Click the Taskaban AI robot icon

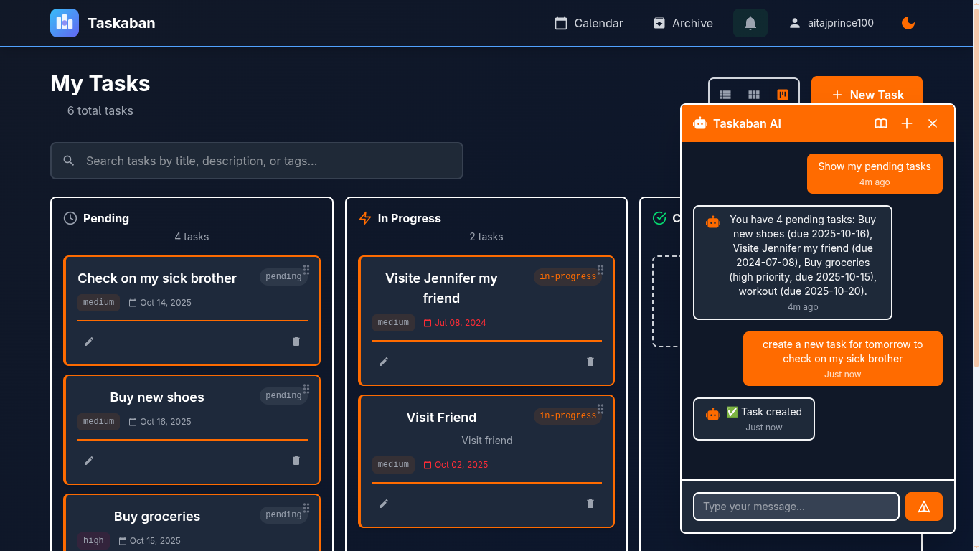tap(700, 123)
